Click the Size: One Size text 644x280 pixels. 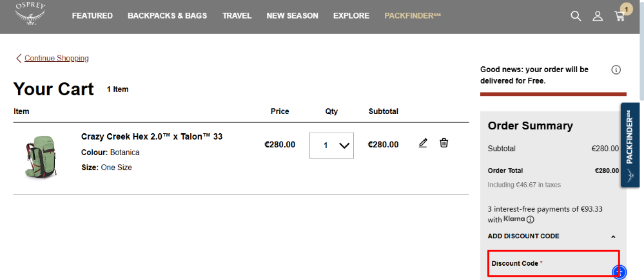(106, 167)
